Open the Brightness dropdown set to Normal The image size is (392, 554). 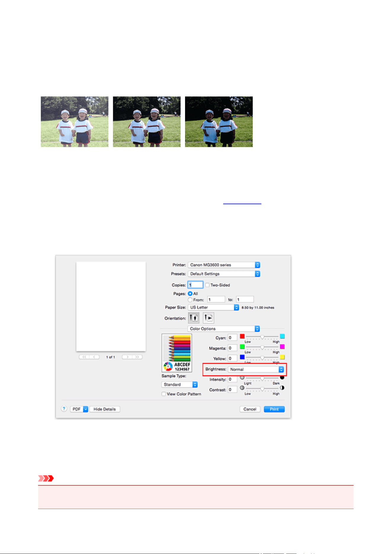(x=256, y=369)
